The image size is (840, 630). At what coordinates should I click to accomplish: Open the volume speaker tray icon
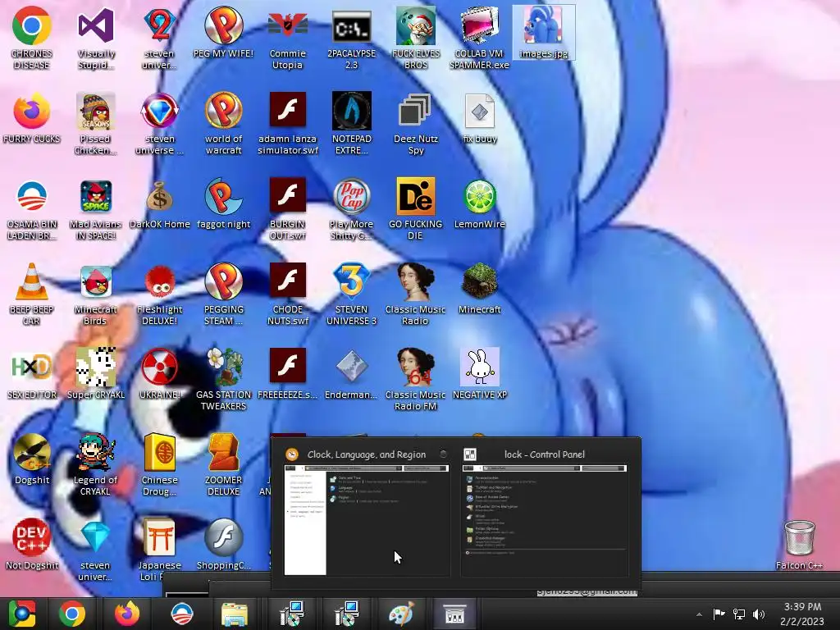pos(759,614)
